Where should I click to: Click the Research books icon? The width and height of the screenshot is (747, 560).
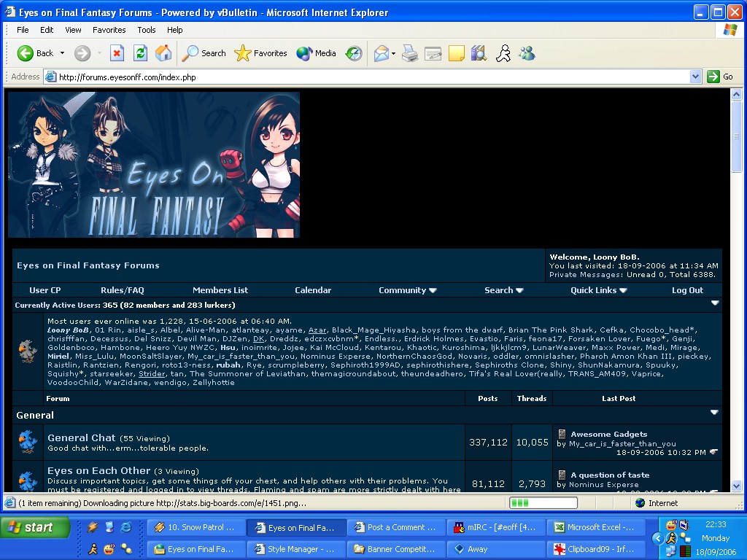point(479,53)
